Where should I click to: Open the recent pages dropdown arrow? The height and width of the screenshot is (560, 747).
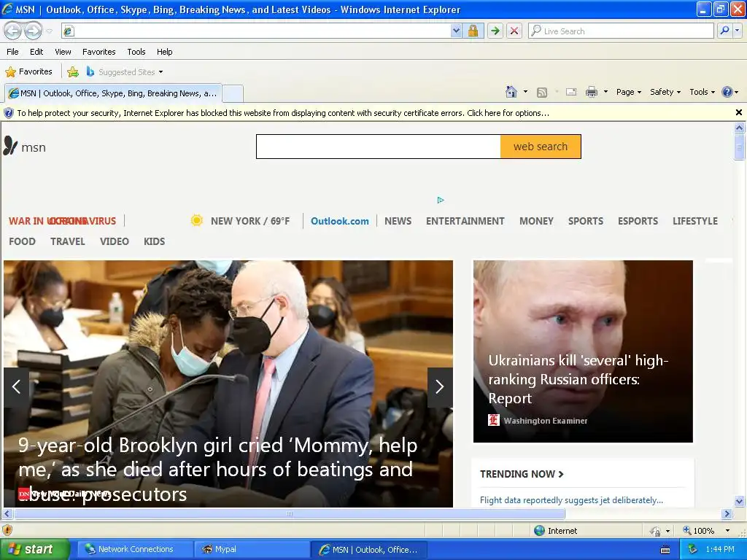(49, 31)
